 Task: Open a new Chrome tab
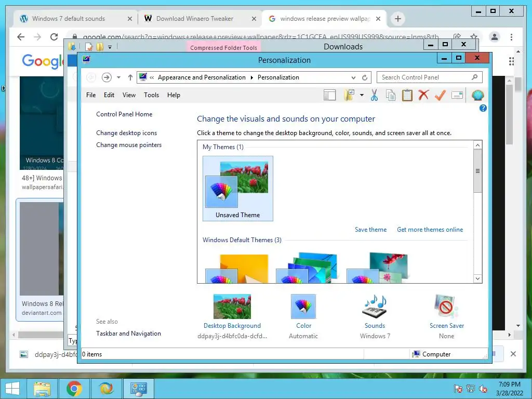(x=398, y=19)
